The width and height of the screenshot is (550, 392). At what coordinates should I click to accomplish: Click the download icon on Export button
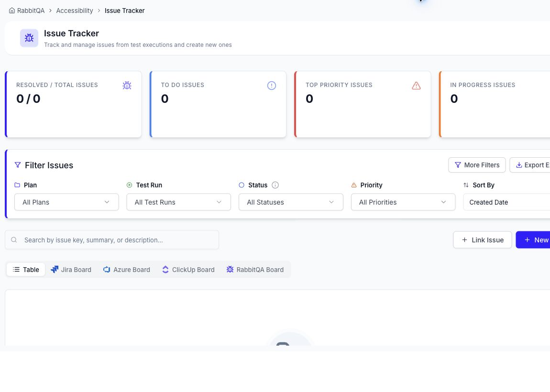[519, 165]
